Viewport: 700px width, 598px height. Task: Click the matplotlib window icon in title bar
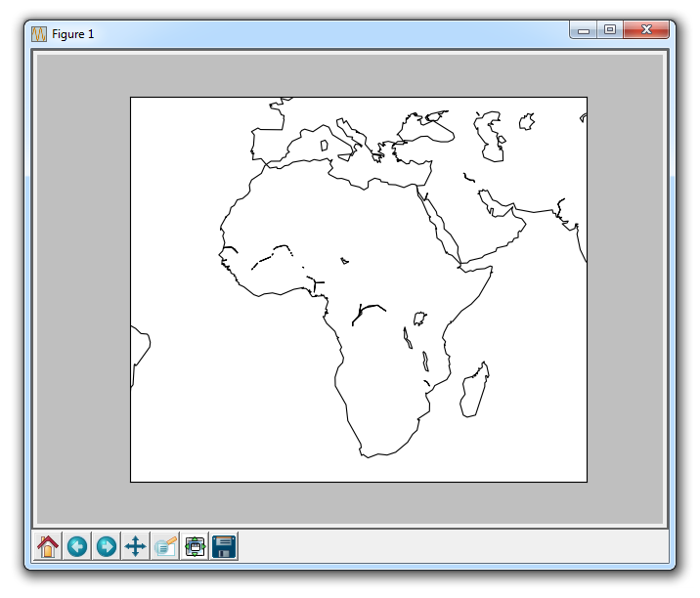tap(39, 34)
